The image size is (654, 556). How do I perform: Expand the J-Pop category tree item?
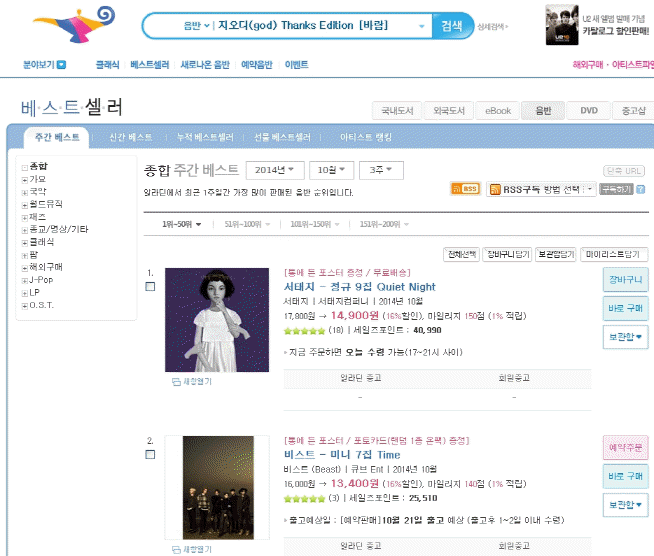coord(25,281)
